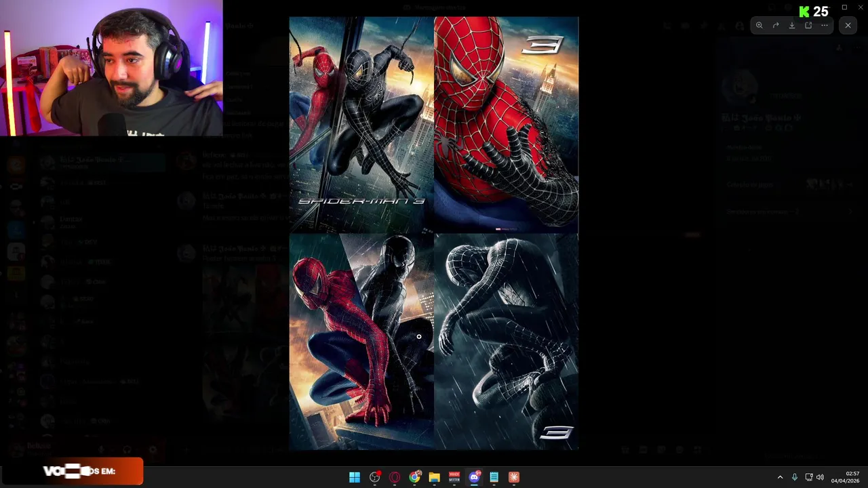Screen dimensions: 868x488
Task: Open the three-dot more options menu
Action: [x=825, y=26]
